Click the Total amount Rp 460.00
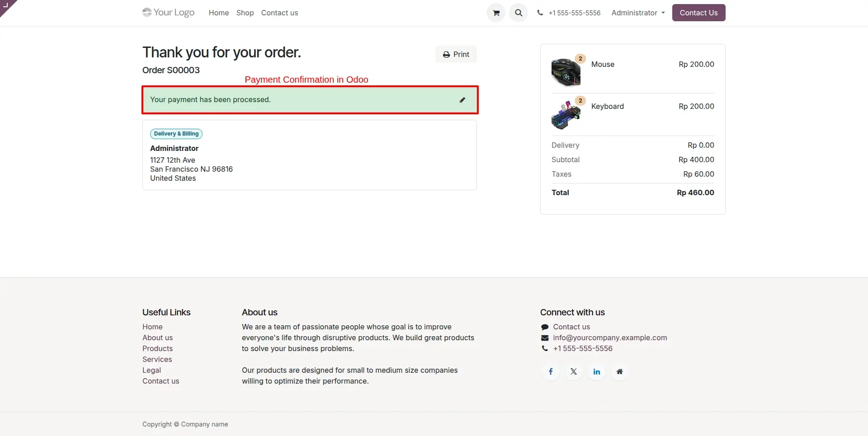The width and height of the screenshot is (868, 436). pyautogui.click(x=695, y=192)
